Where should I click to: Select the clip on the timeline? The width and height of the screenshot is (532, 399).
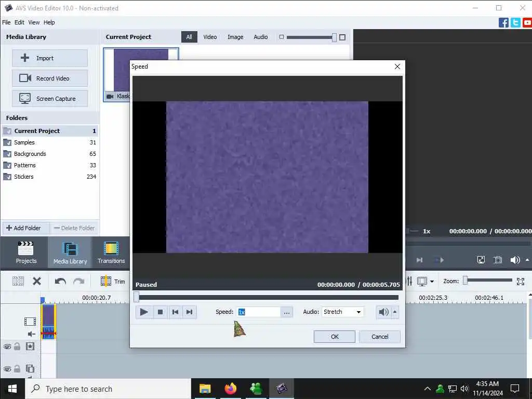pos(48,321)
